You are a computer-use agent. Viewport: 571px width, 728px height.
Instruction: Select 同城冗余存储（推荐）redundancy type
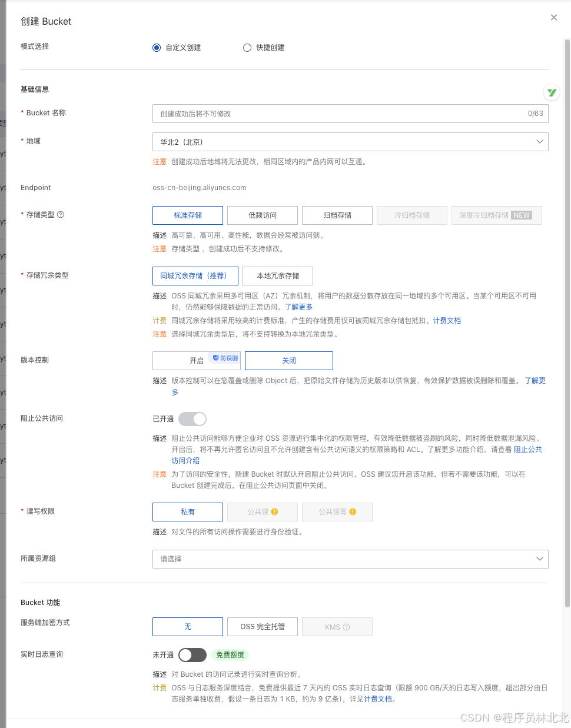[195, 276]
